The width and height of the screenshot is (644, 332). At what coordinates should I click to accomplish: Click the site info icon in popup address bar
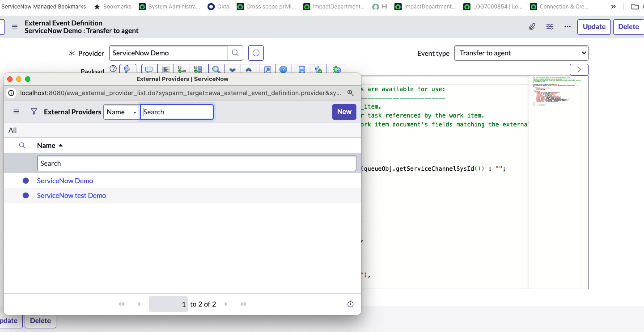coord(11,93)
